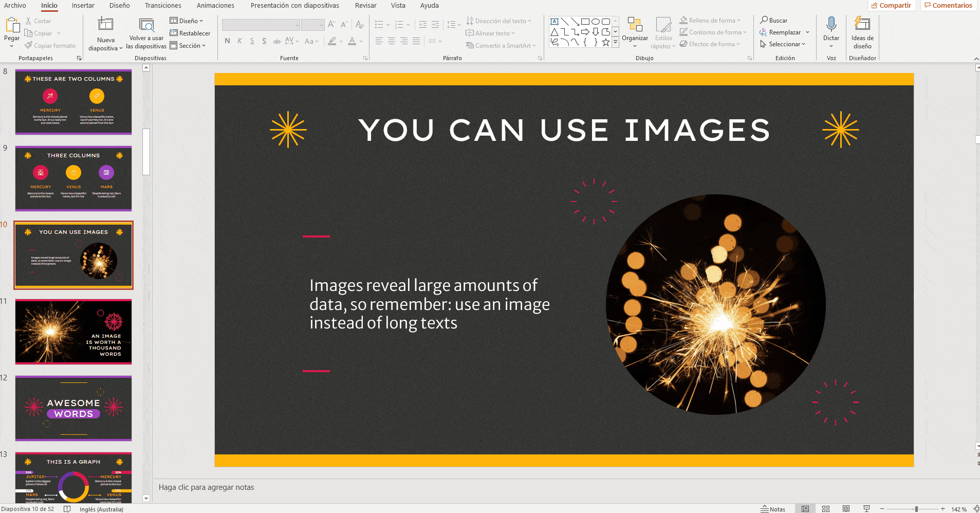Viewport: 980px width, 513px height.
Task: Toggle center text alignment
Action: [x=391, y=41]
